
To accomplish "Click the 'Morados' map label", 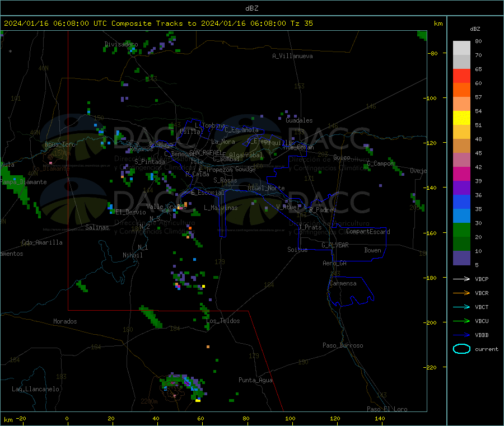I will pyautogui.click(x=65, y=321).
